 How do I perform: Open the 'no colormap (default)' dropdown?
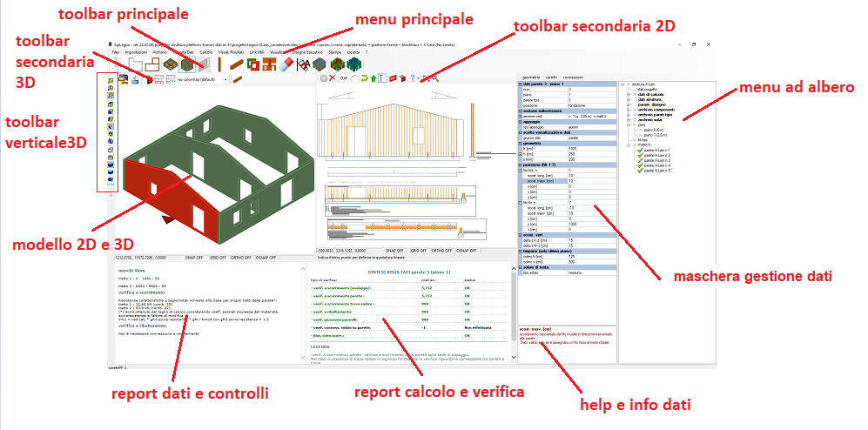pyautogui.click(x=201, y=80)
